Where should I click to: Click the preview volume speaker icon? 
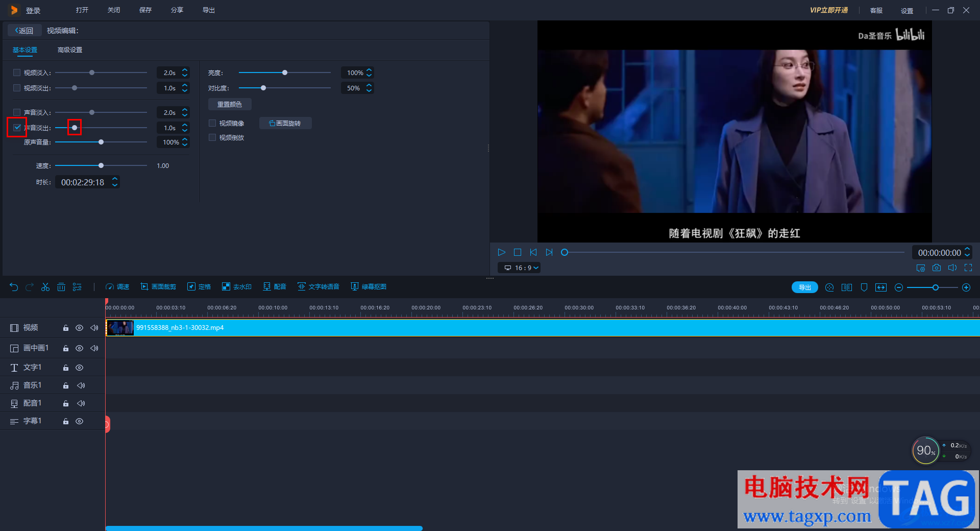[x=952, y=268]
